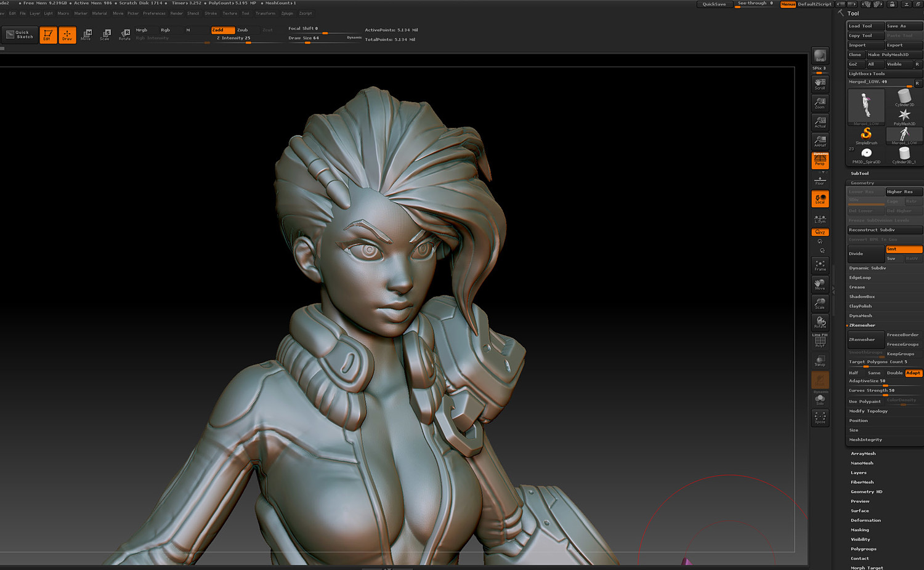Activate the Scale tool in top shelf

pyautogui.click(x=105, y=35)
